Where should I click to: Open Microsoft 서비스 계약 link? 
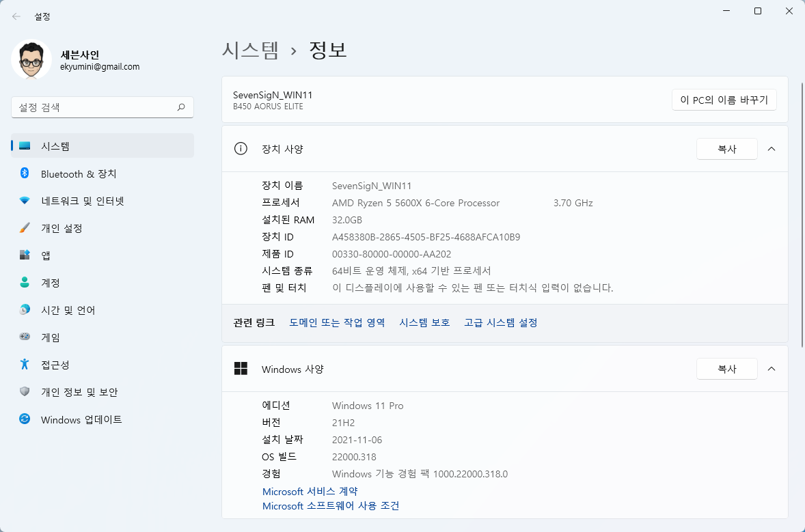click(x=310, y=492)
